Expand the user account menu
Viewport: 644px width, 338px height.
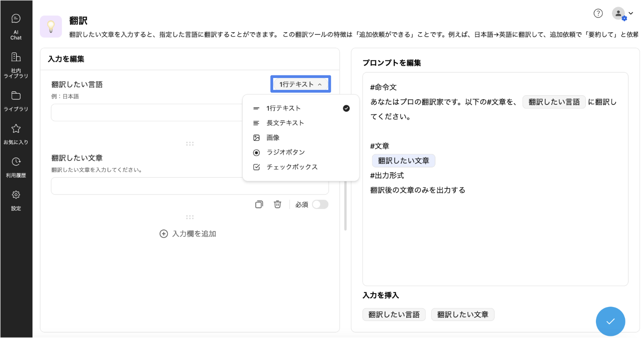coord(623,14)
